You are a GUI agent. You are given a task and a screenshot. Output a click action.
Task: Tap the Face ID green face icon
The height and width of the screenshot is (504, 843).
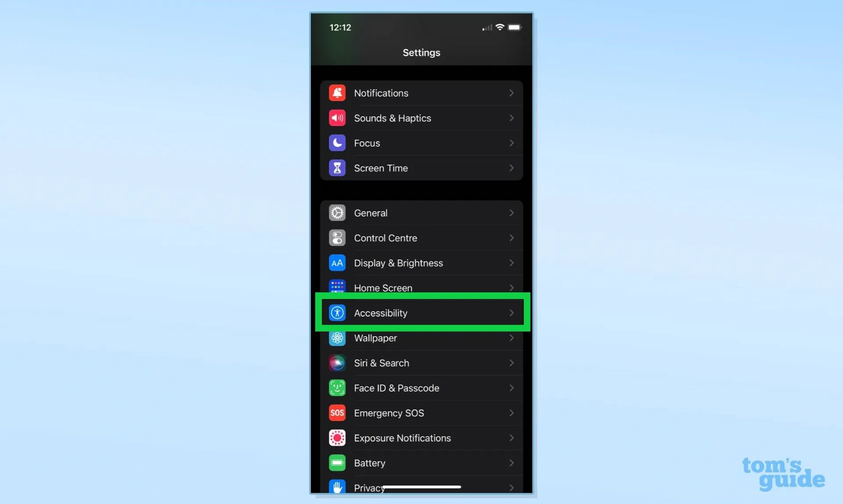pos(337,388)
